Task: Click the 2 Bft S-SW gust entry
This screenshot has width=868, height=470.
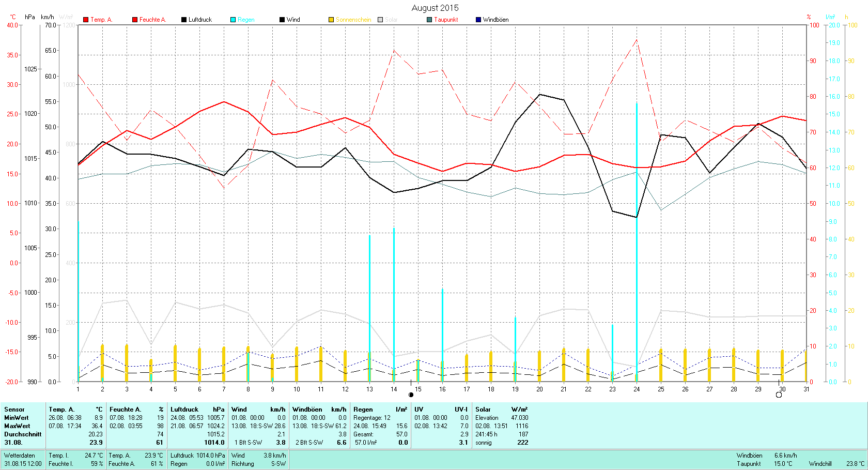Action: click(309, 443)
